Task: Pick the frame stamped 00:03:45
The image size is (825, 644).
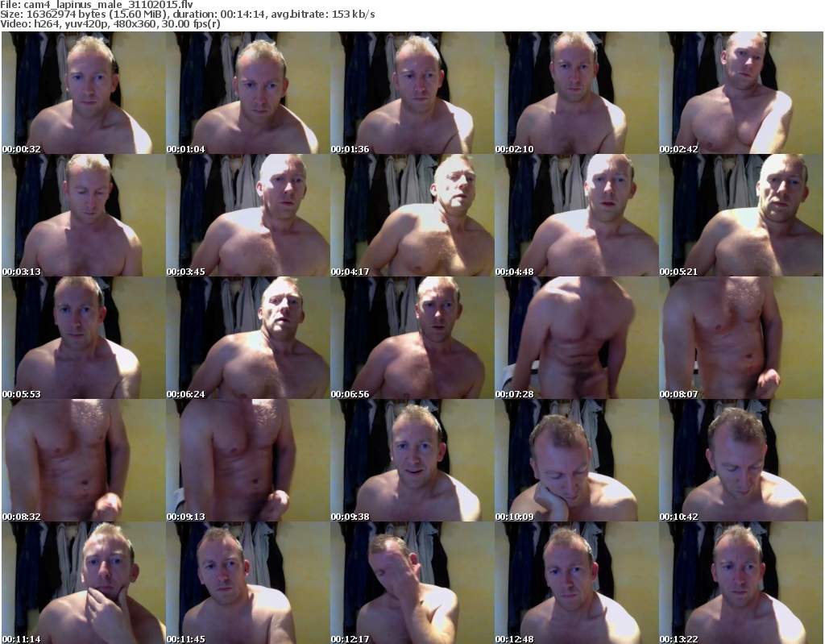Action: [248, 215]
